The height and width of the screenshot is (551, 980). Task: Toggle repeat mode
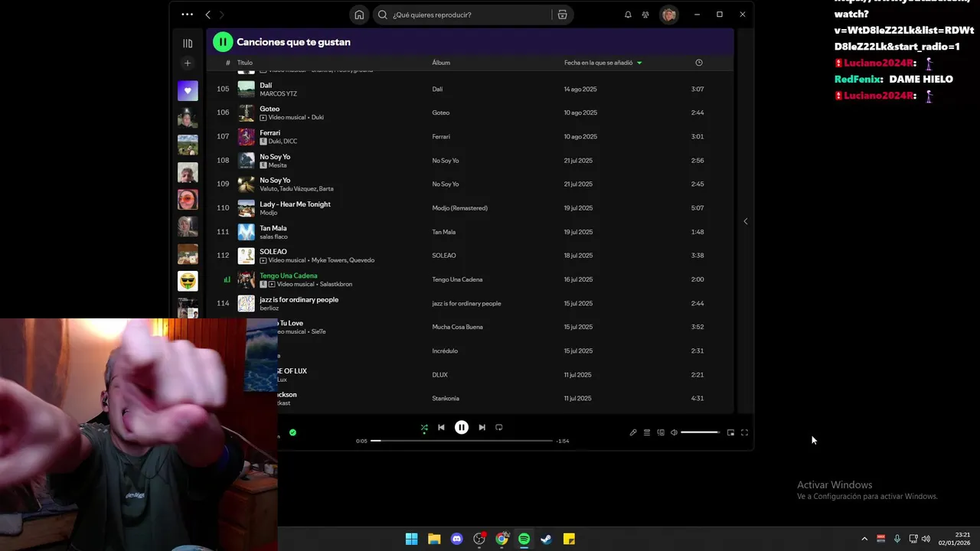click(499, 428)
